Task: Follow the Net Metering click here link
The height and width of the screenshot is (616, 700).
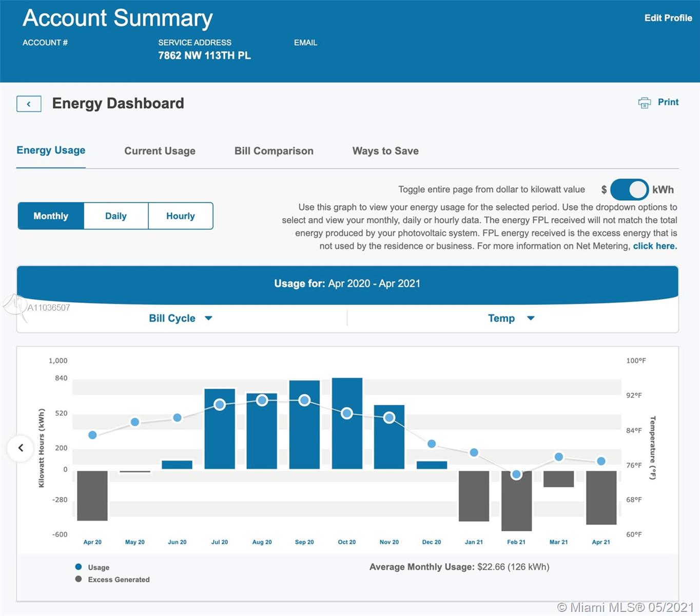Action: point(655,246)
